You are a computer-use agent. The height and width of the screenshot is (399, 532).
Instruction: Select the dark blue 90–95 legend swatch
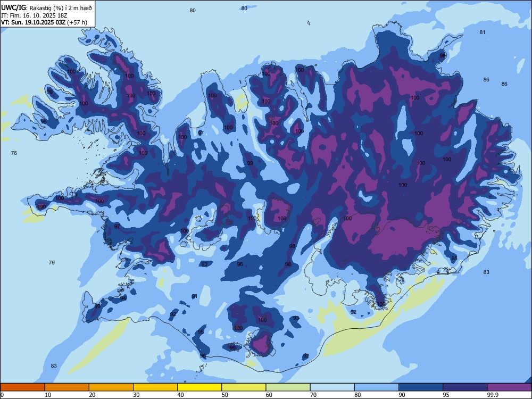pyautogui.click(x=421, y=387)
